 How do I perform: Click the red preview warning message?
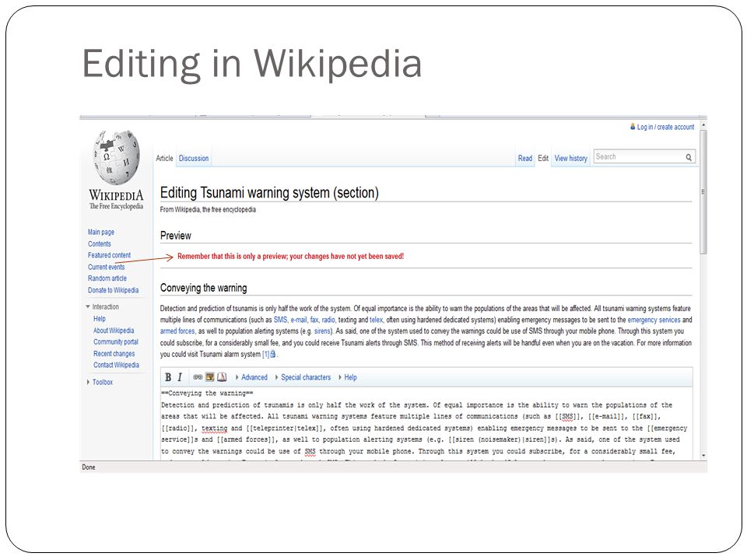pyautogui.click(x=290, y=256)
